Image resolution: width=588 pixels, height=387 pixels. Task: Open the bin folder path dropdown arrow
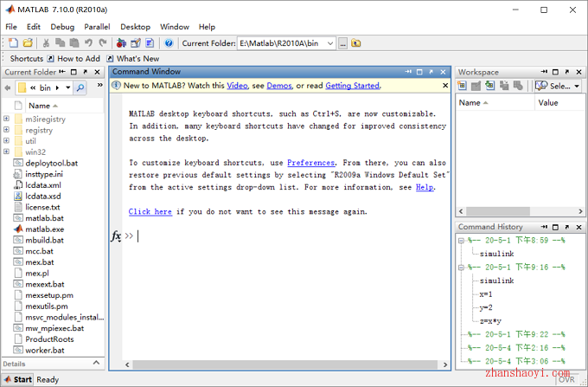tap(67, 87)
